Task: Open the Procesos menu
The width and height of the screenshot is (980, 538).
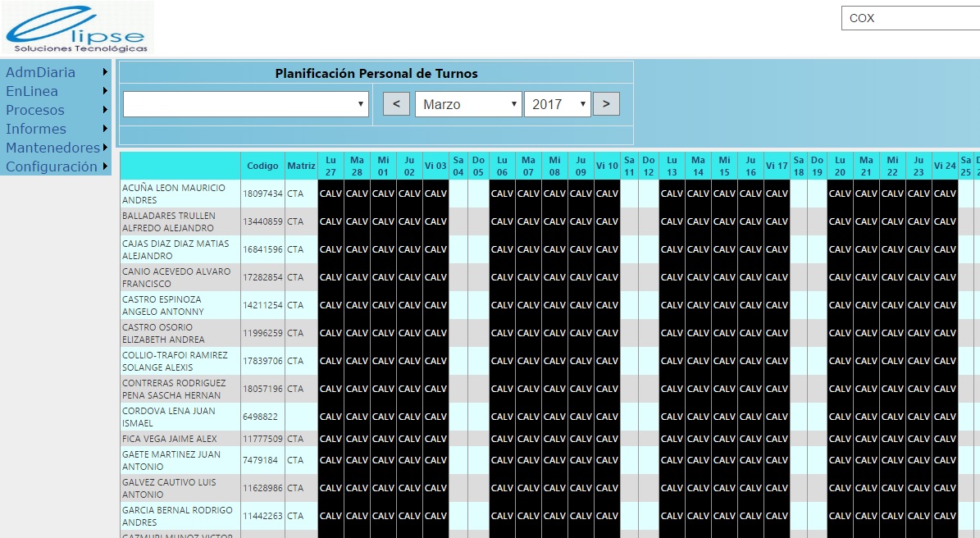Action: click(x=35, y=110)
